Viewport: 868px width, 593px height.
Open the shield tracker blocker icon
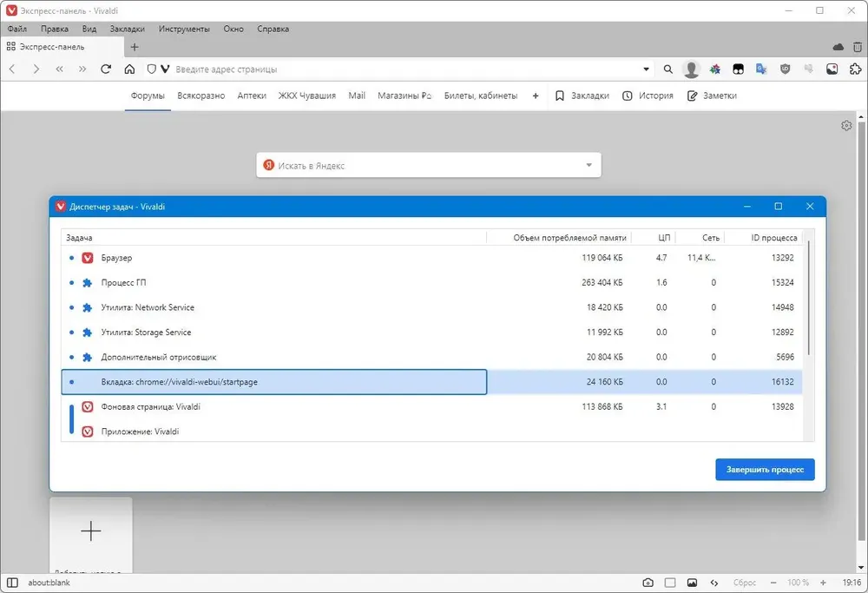click(151, 69)
